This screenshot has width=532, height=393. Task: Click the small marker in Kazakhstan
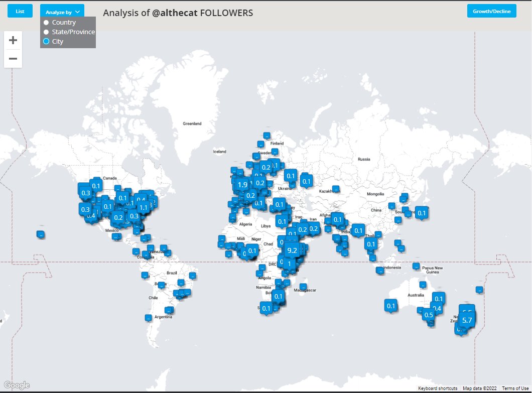point(336,189)
